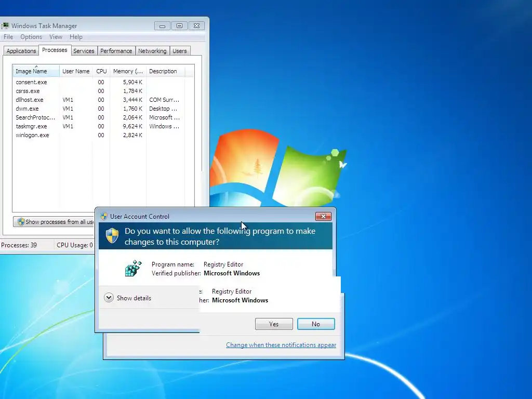Viewport: 532px width, 399px height.
Task: Select the SearchProtoc... process row
Action: pos(103,117)
